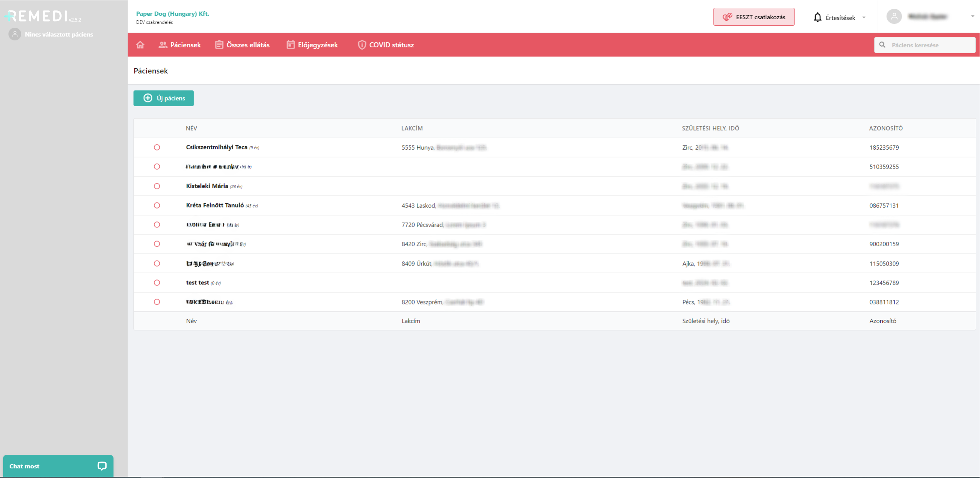Select radio for Kisteleki Mária
Screen dimensions: 980x478
click(157, 186)
